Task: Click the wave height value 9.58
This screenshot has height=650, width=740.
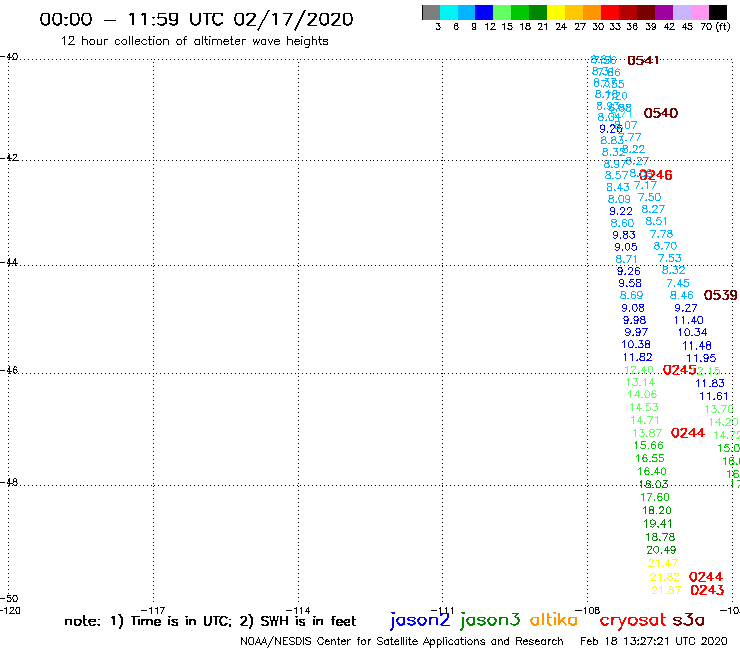Action: [630, 283]
